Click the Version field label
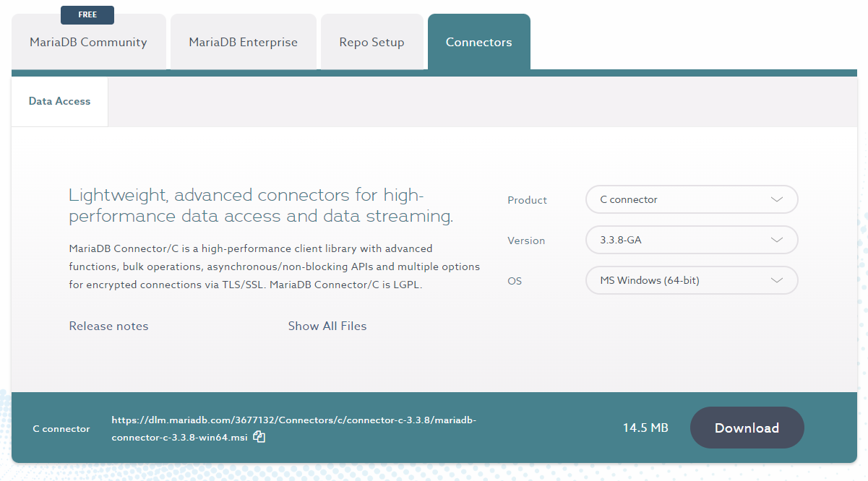The width and height of the screenshot is (868, 481). click(526, 240)
